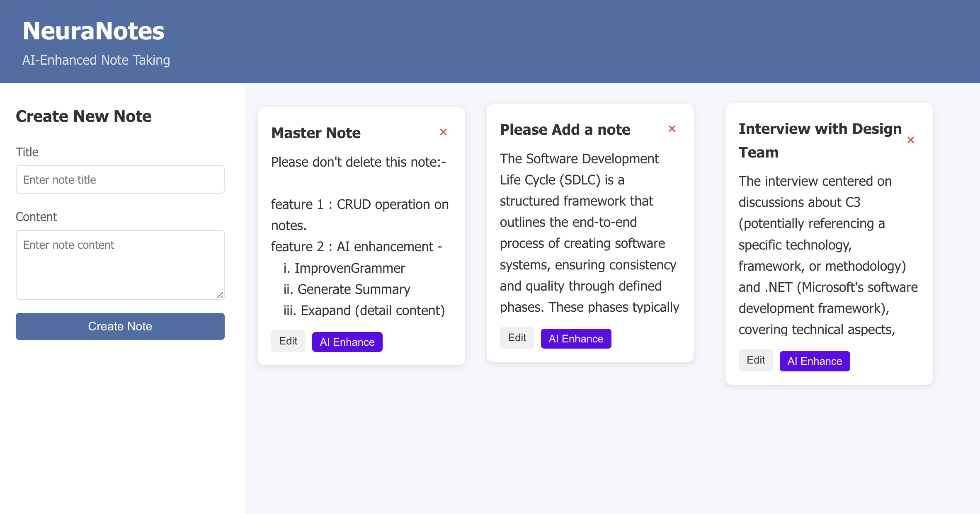
Task: Click the Interview with Design Team title
Action: [820, 140]
